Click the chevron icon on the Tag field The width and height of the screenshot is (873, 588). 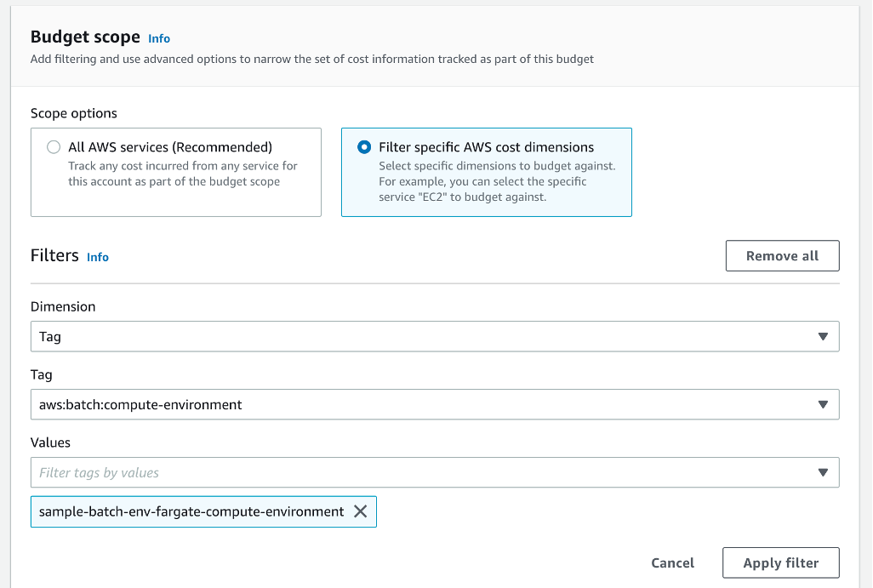coord(823,404)
